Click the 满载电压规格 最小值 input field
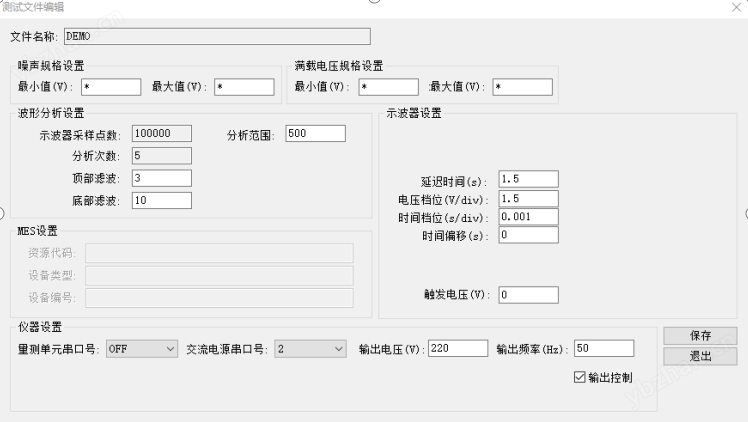 pyautogui.click(x=389, y=87)
